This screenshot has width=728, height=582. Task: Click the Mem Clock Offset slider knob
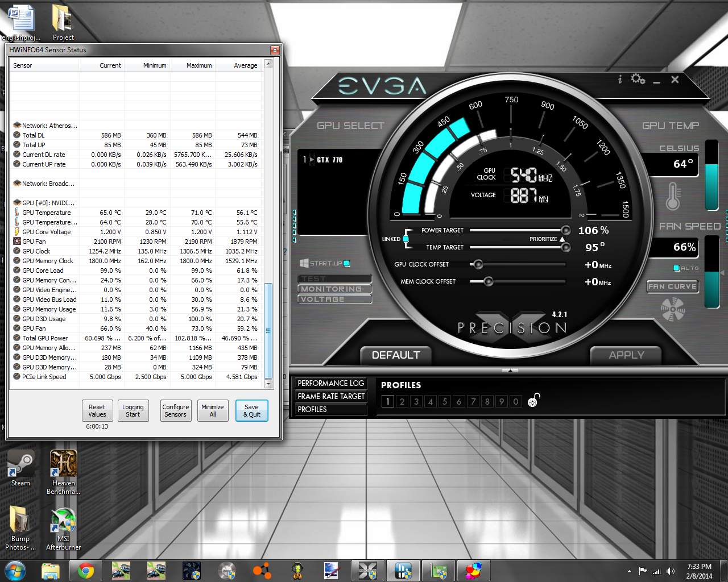[x=488, y=281]
